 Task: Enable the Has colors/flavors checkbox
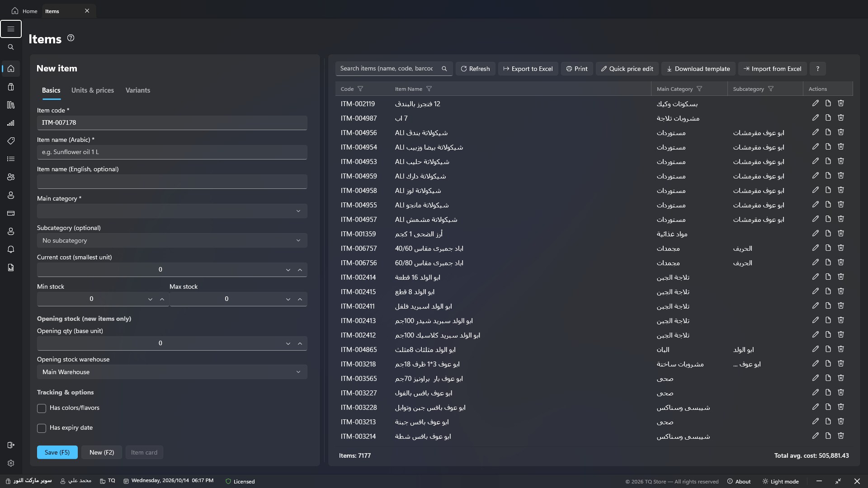(x=42, y=408)
